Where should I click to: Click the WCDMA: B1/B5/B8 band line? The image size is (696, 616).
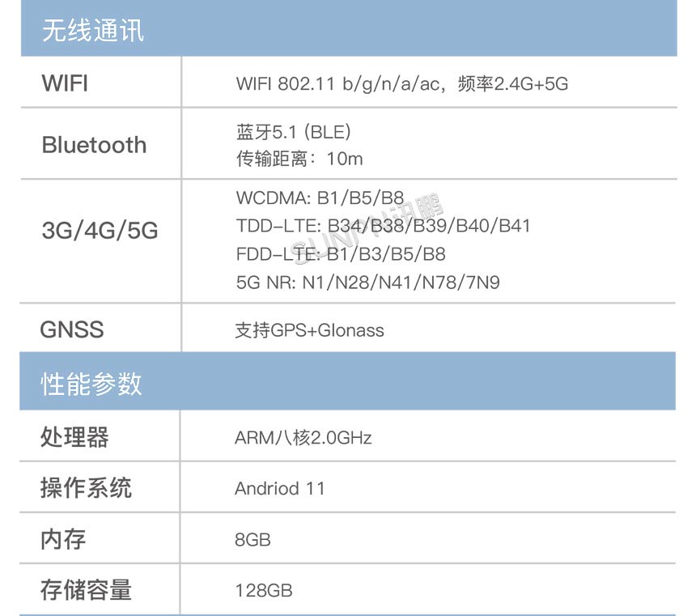point(320,198)
